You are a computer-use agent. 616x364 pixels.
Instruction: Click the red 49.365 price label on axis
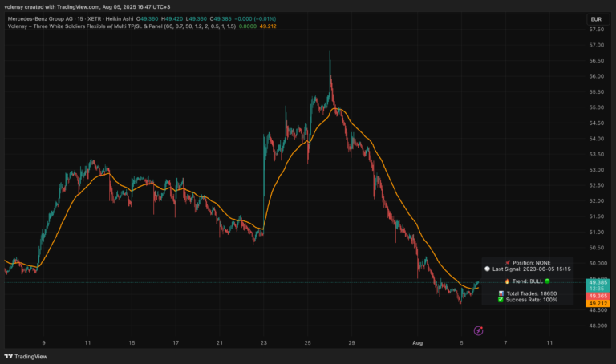597,296
